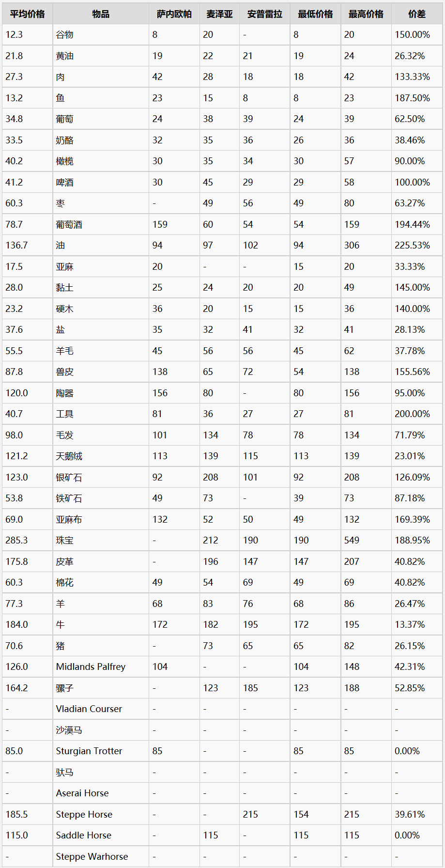445x868 pixels.
Task: Select the 225.53% price difference cell
Action: coord(417,246)
